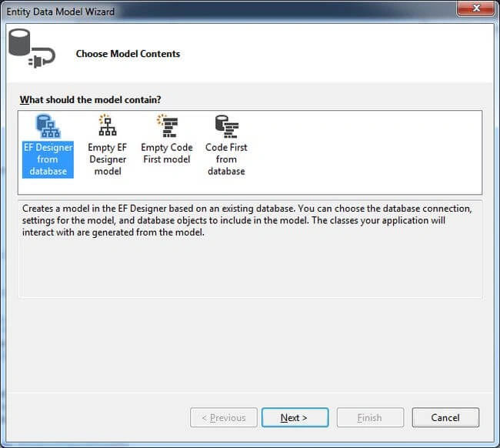500x448 pixels.
Task: Click the 'Entity Data Model Wizard' title text
Action: coord(61,12)
